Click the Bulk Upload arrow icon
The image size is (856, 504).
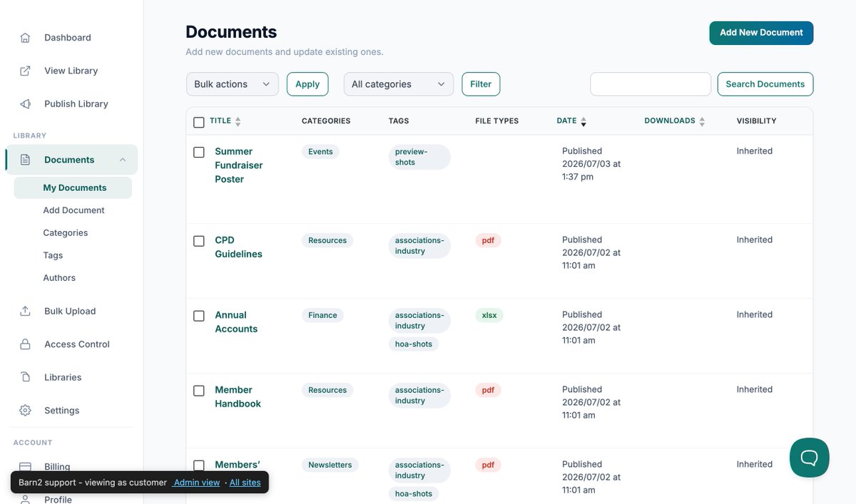coord(26,312)
